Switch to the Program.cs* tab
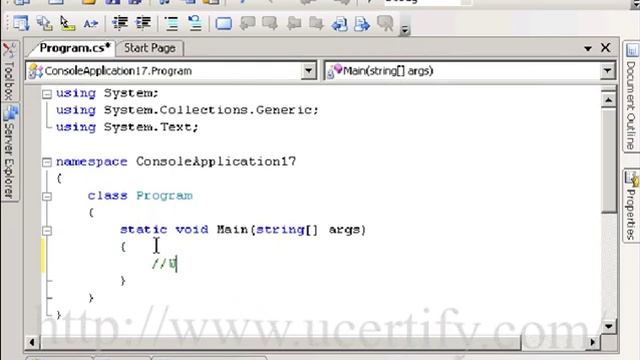 [75, 48]
